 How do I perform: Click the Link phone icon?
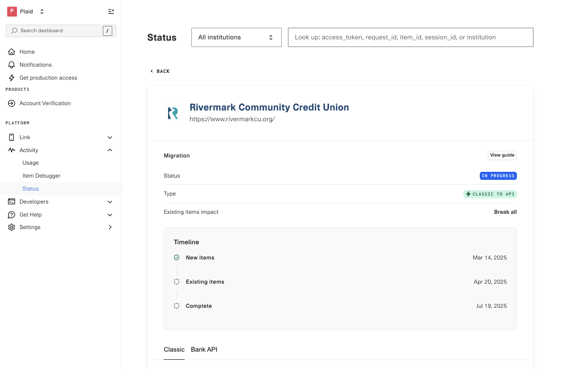[12, 137]
